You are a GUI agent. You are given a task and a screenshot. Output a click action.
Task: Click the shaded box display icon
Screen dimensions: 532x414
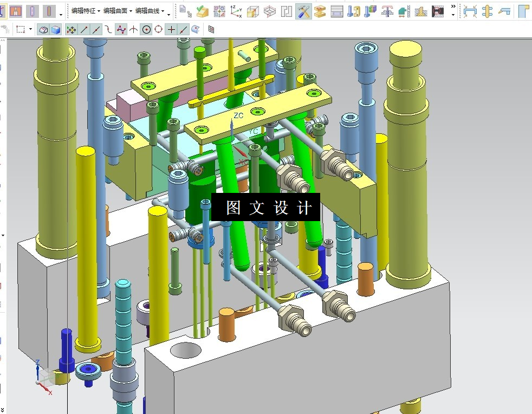click(x=43, y=30)
